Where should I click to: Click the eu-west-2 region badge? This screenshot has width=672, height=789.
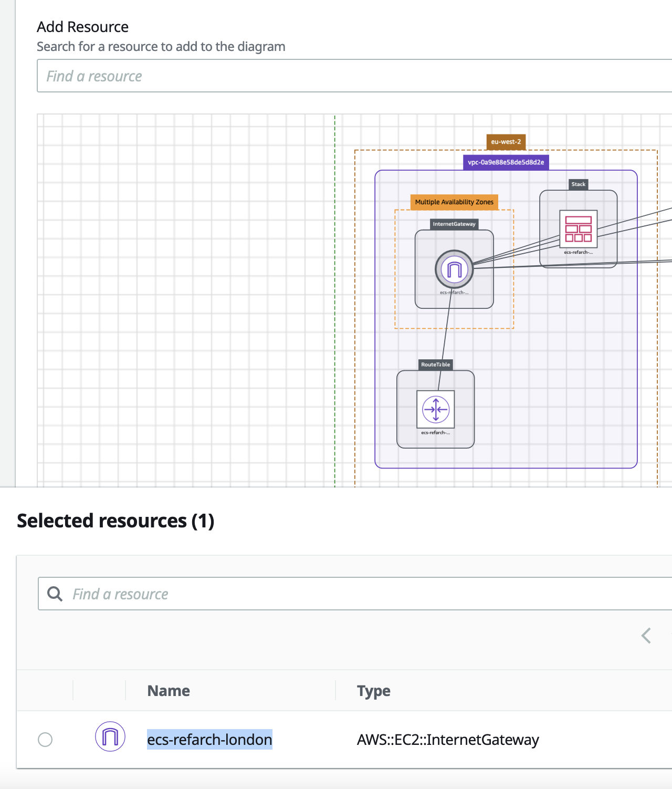(505, 142)
